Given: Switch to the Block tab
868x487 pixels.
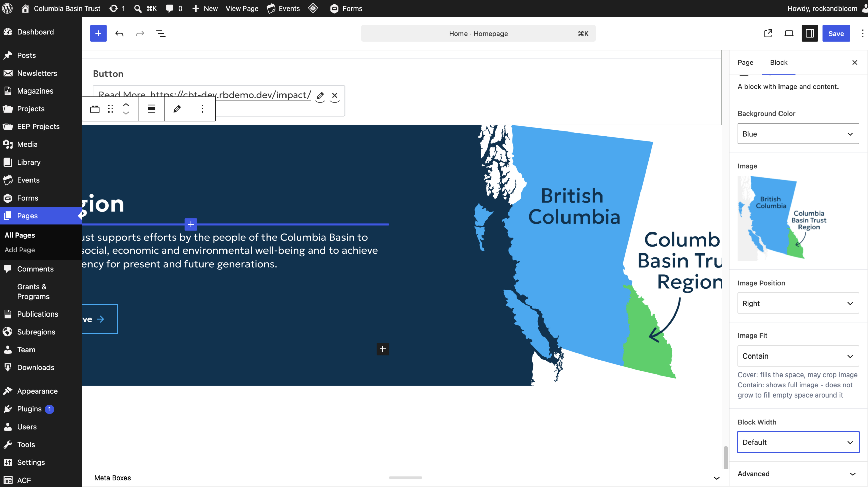Looking at the screenshot, I should coord(778,62).
